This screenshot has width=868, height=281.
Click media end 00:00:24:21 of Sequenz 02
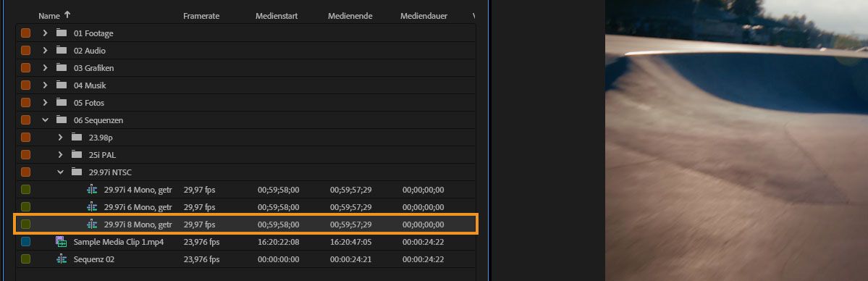tap(351, 259)
